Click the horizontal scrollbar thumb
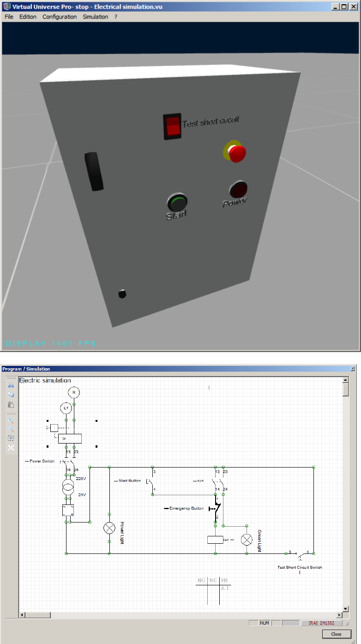 click(x=38, y=615)
